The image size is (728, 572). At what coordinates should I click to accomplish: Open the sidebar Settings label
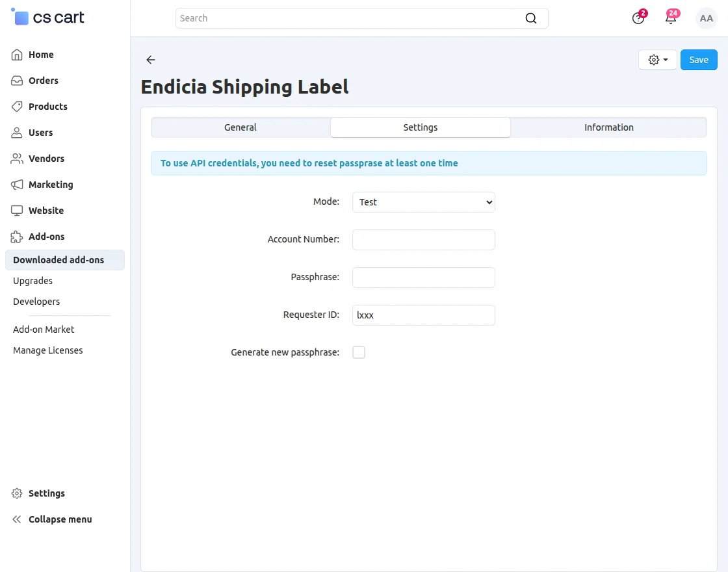click(x=46, y=493)
